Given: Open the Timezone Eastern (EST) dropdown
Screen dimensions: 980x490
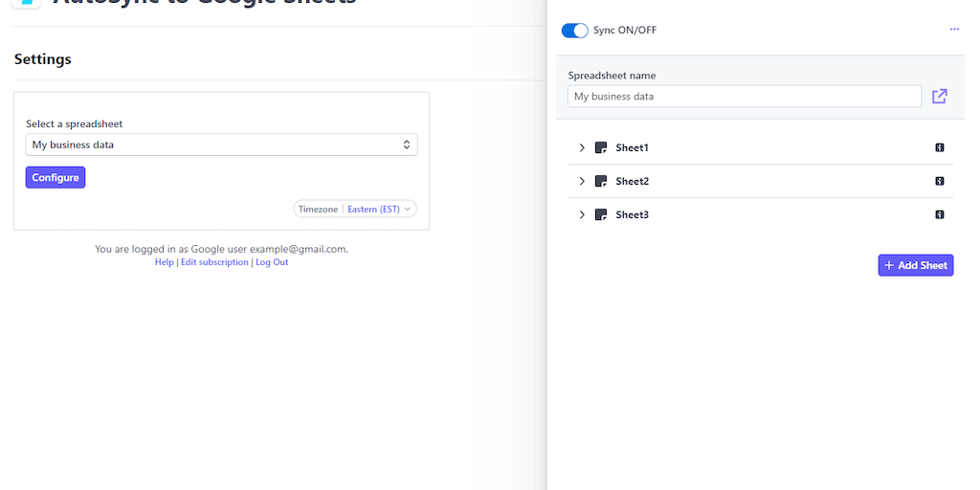Looking at the screenshot, I should click(x=380, y=209).
